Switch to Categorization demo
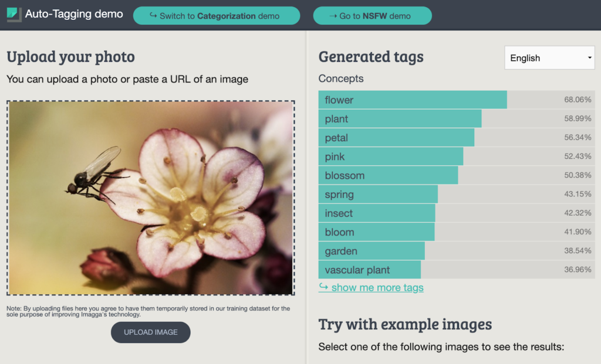Viewport: 601px width, 364px height. (x=216, y=16)
